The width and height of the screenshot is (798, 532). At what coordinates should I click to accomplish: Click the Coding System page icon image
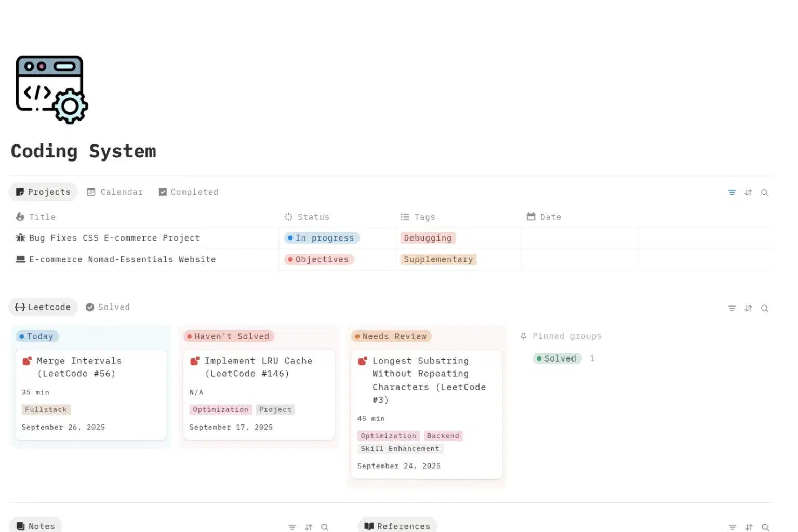pyautogui.click(x=51, y=89)
